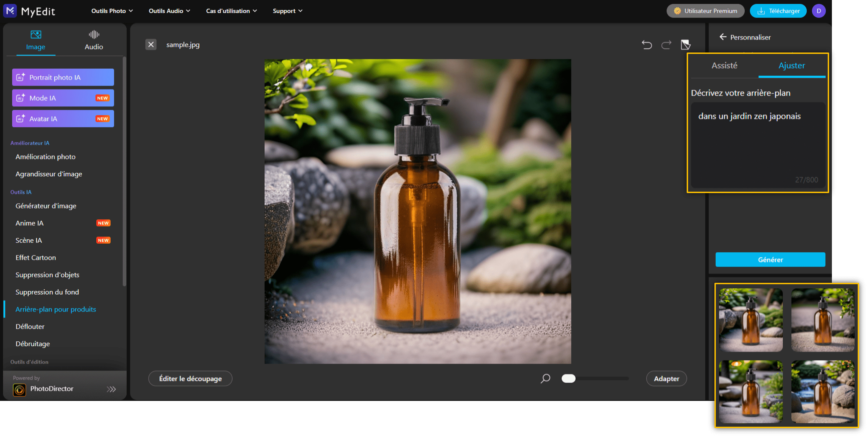868x437 pixels.
Task: Click the MyEdit logo icon
Action: 10,11
